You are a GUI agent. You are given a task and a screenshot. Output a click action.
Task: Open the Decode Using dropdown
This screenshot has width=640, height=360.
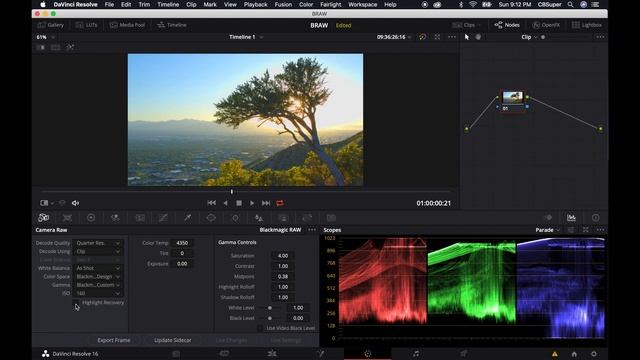98,251
